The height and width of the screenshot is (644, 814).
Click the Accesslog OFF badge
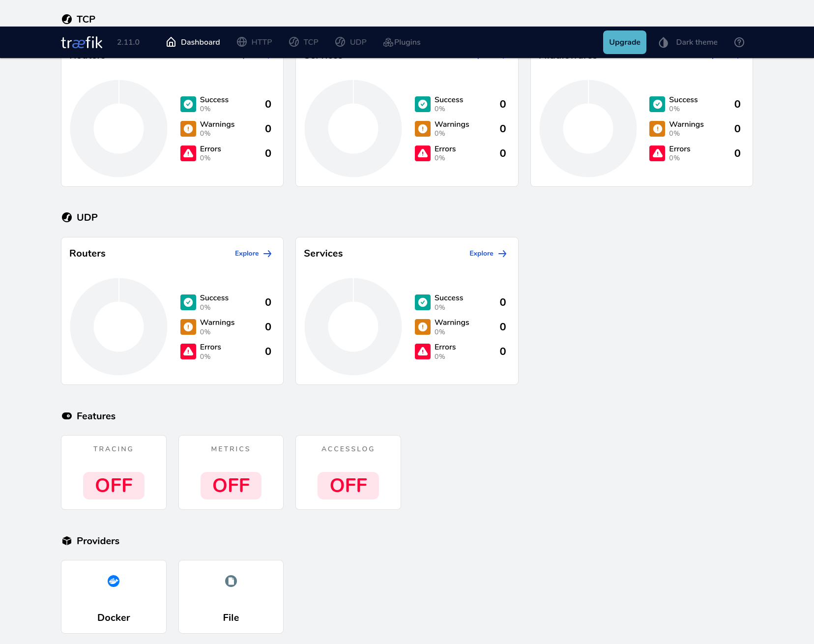pyautogui.click(x=348, y=486)
